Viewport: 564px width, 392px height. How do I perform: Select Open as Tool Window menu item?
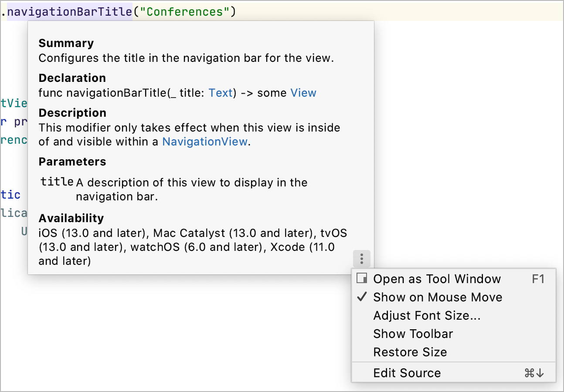click(437, 279)
